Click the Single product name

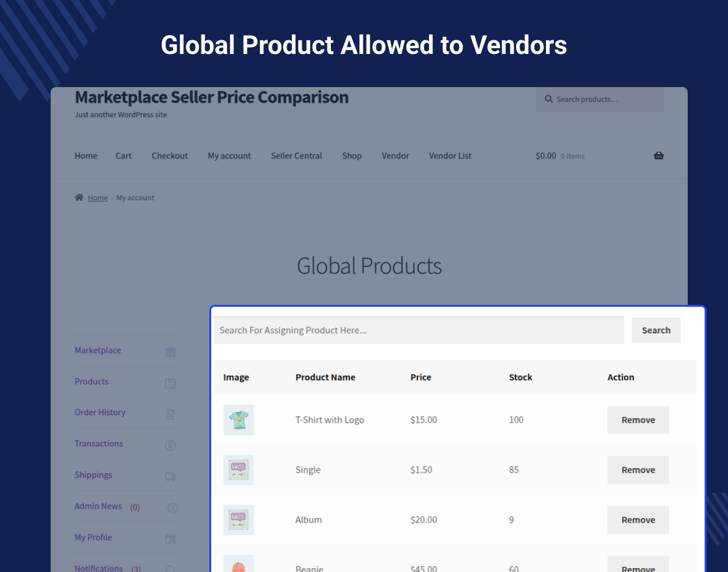click(x=308, y=470)
